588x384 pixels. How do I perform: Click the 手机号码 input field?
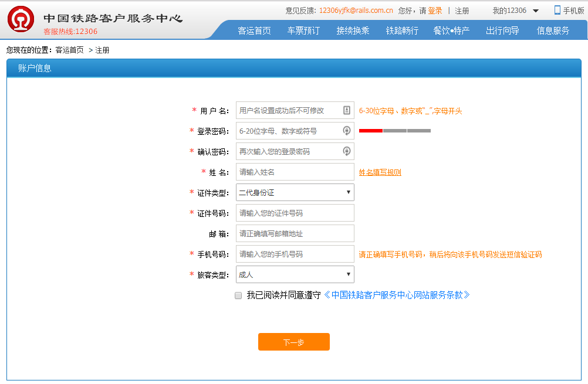295,254
